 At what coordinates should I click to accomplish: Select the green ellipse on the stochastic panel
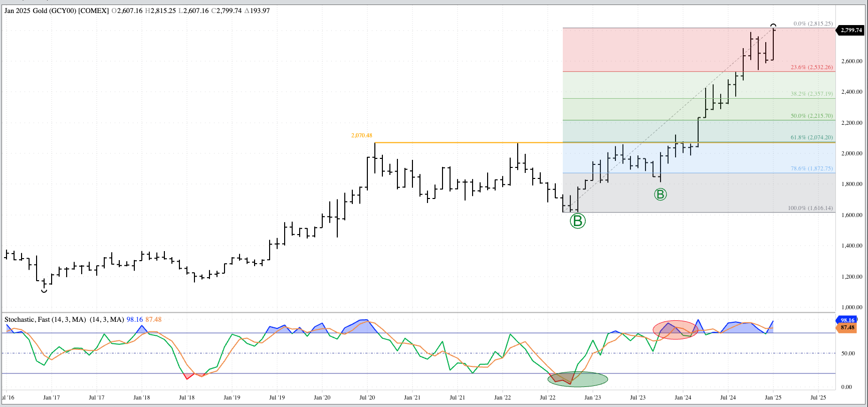click(577, 379)
